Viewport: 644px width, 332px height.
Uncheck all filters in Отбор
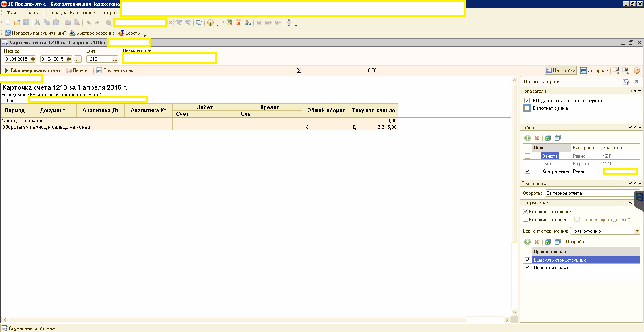click(557, 138)
